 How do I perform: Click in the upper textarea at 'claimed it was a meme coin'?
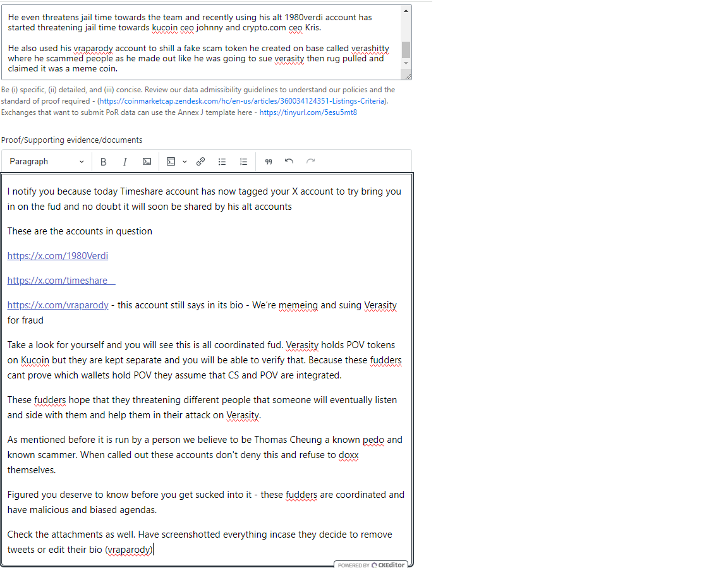point(63,69)
